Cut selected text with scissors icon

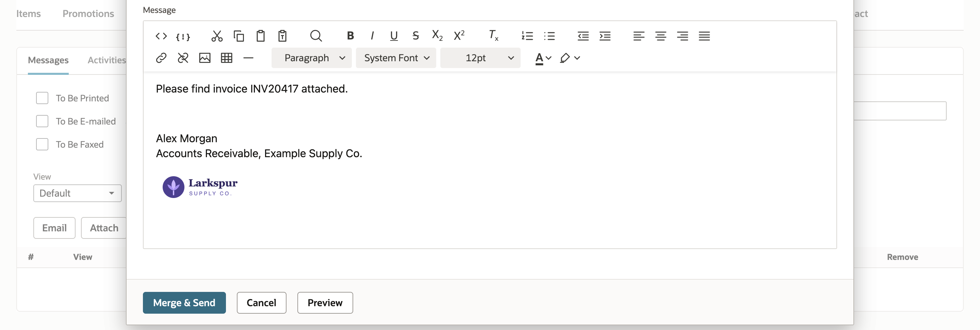tap(217, 36)
